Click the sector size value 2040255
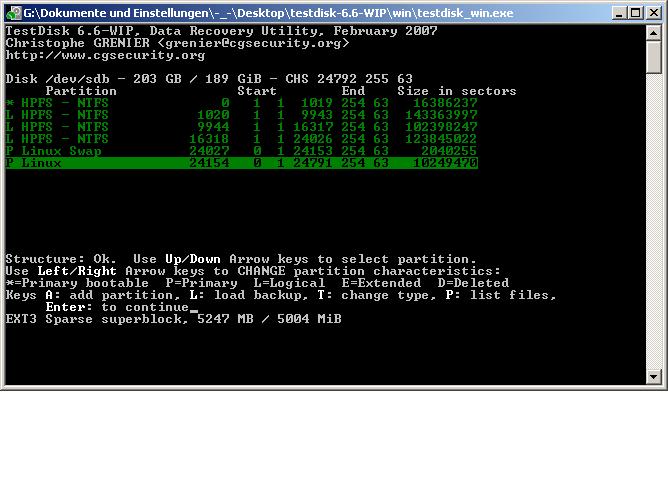This screenshot has height=480, width=668. tap(449, 151)
